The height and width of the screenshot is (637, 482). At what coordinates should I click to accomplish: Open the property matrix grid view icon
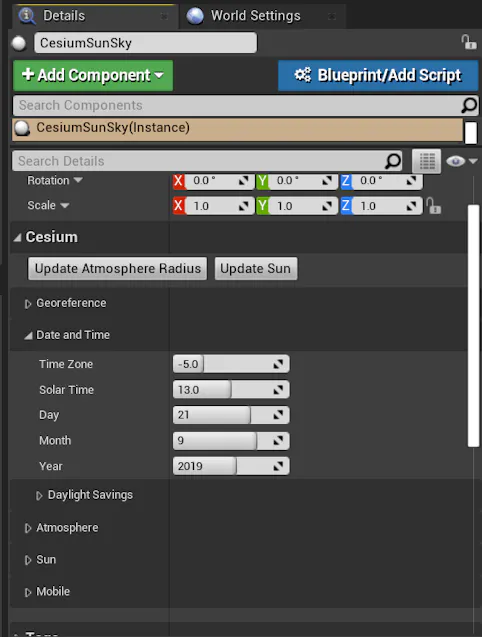[427, 161]
